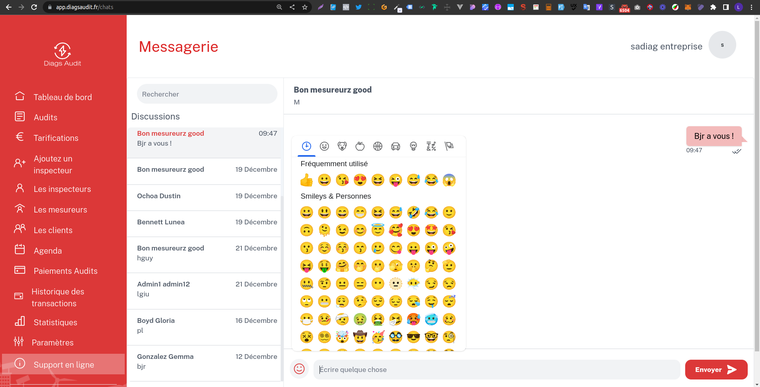Image resolution: width=760 pixels, height=387 pixels.
Task: Pick the bandaged head face emoji
Action: (x=342, y=320)
